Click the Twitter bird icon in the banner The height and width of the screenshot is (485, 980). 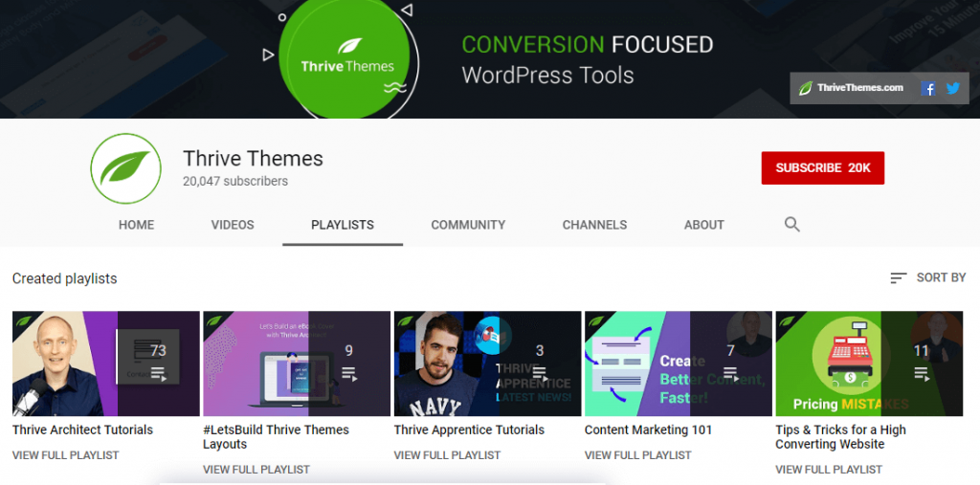pos(952,88)
